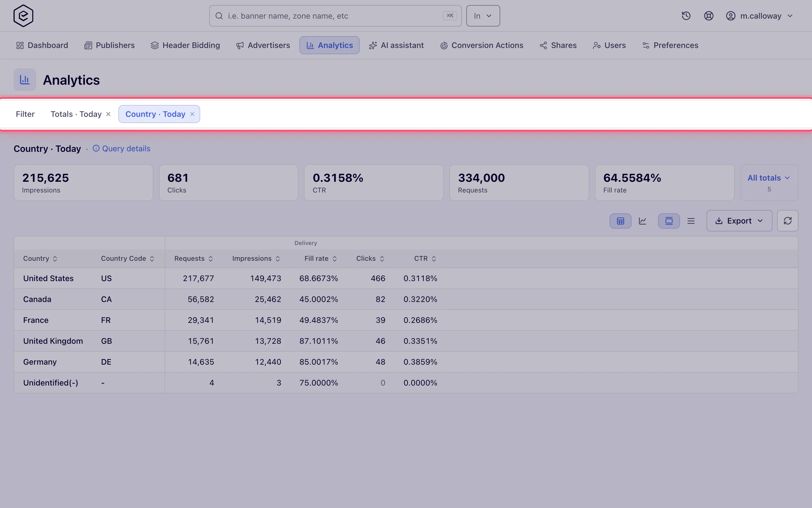812x508 pixels.
Task: Open the support lifebuoy icon
Action: tap(708, 16)
